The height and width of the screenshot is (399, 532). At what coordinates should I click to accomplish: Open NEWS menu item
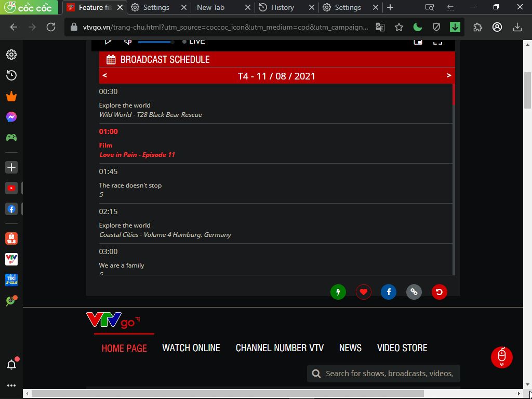[x=350, y=348]
